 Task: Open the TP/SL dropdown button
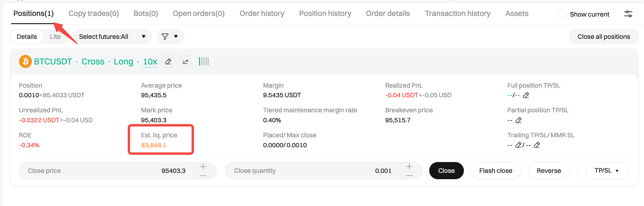(607, 171)
